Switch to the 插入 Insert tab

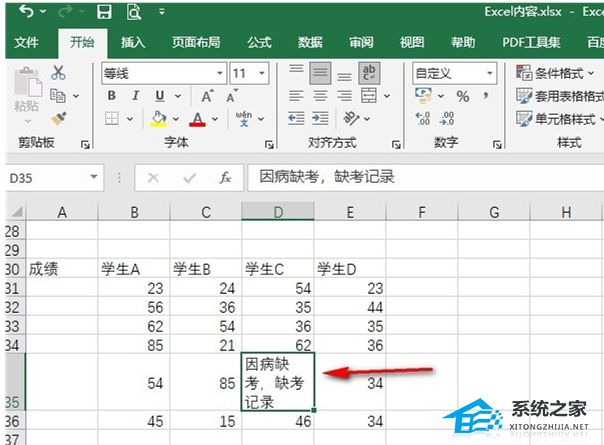pos(133,42)
